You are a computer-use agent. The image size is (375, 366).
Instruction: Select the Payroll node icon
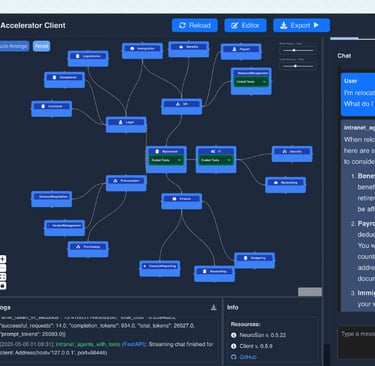click(234, 49)
